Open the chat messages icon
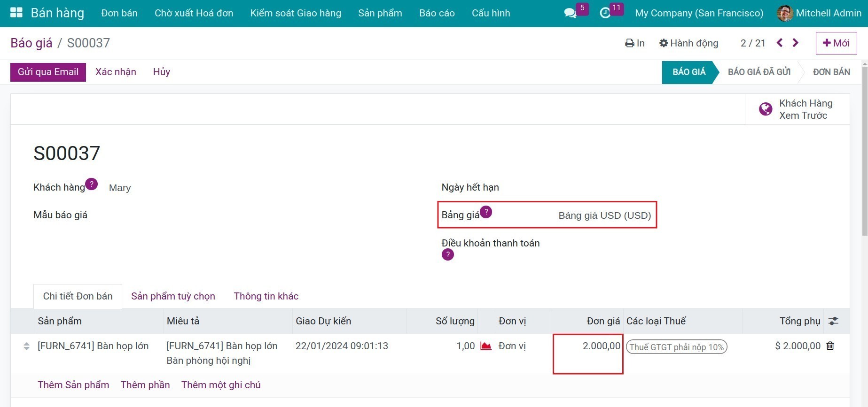Viewport: 868px width, 407px height. click(x=570, y=13)
